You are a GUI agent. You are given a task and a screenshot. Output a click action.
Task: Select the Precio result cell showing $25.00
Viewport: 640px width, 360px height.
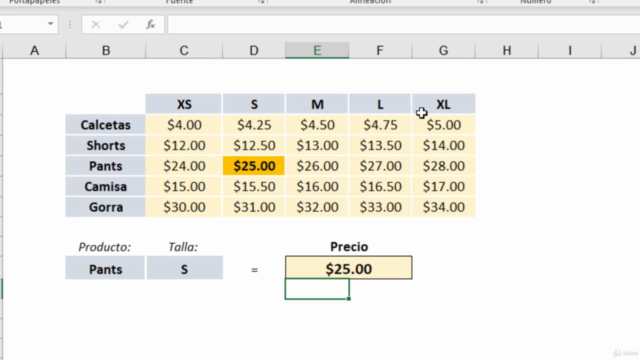click(x=349, y=268)
